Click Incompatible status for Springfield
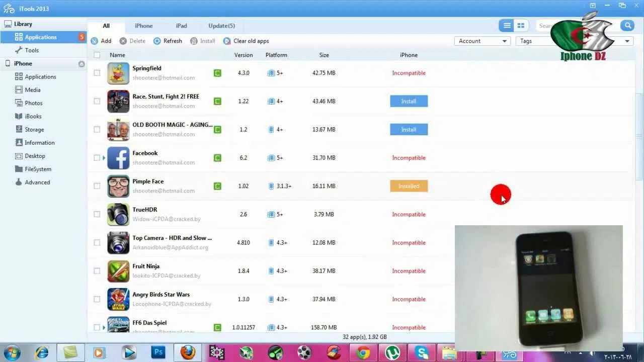This screenshot has width=644, height=362. point(409,73)
